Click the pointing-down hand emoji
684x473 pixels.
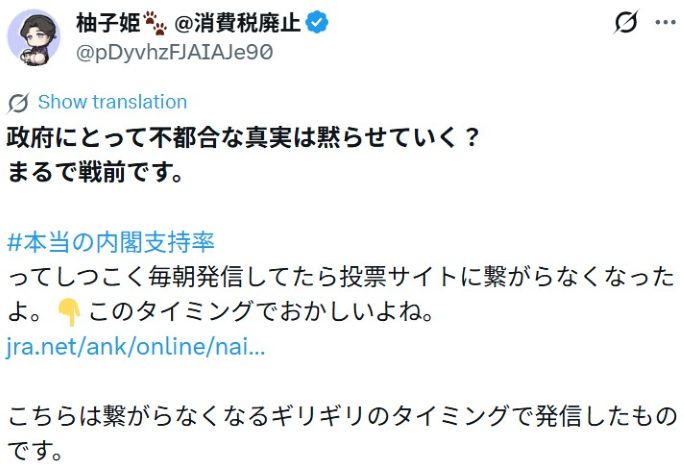[69, 313]
